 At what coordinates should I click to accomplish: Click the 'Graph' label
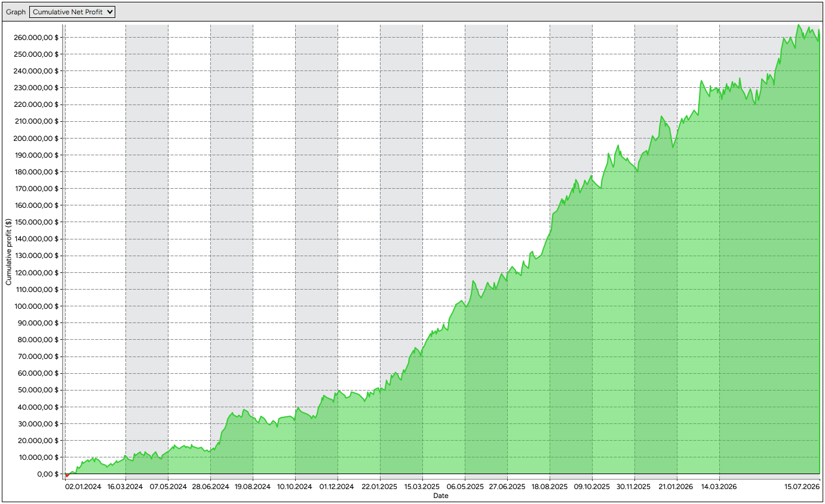16,12
